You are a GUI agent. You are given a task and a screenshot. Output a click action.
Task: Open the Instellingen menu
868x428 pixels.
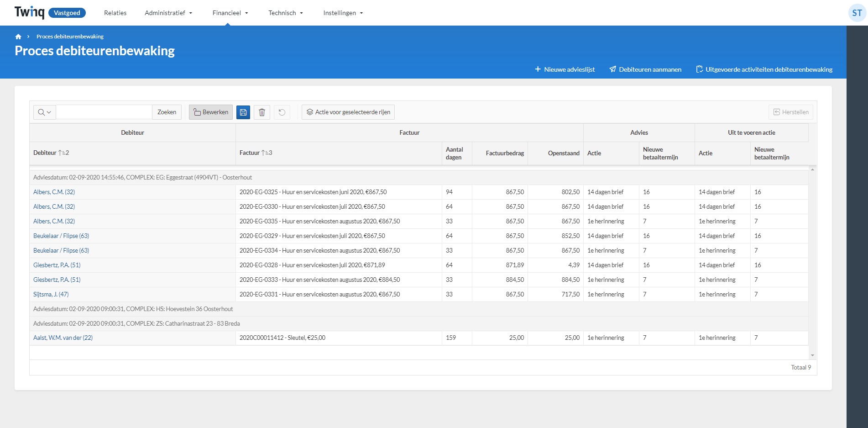[343, 13]
